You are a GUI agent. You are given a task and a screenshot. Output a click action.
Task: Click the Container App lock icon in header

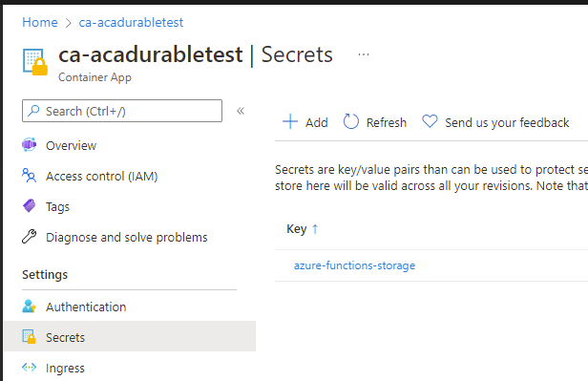(x=35, y=62)
